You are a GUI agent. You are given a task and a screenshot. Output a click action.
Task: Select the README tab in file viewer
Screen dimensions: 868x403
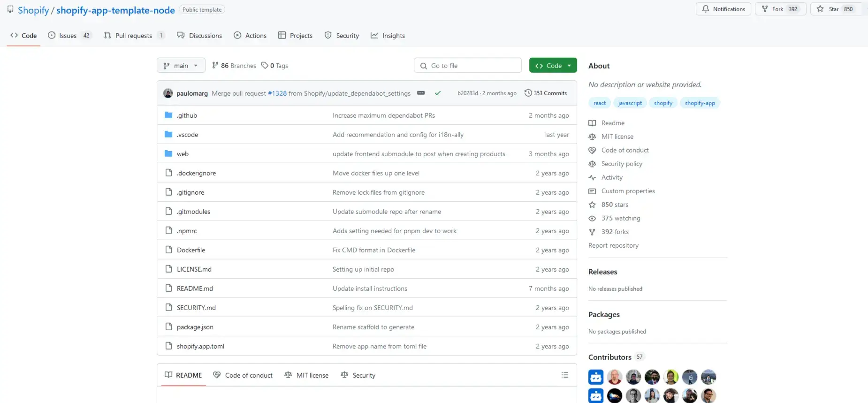point(183,375)
